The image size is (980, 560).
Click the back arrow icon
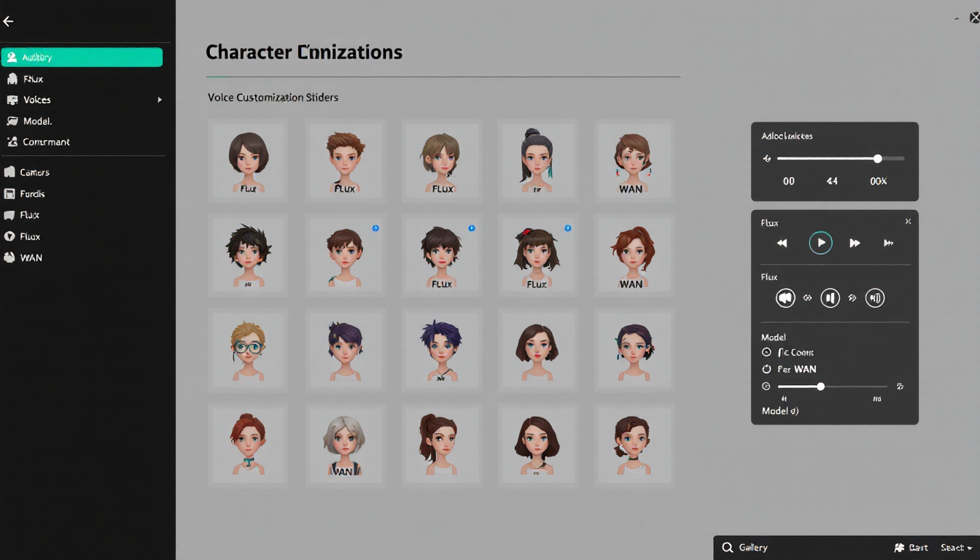8,22
